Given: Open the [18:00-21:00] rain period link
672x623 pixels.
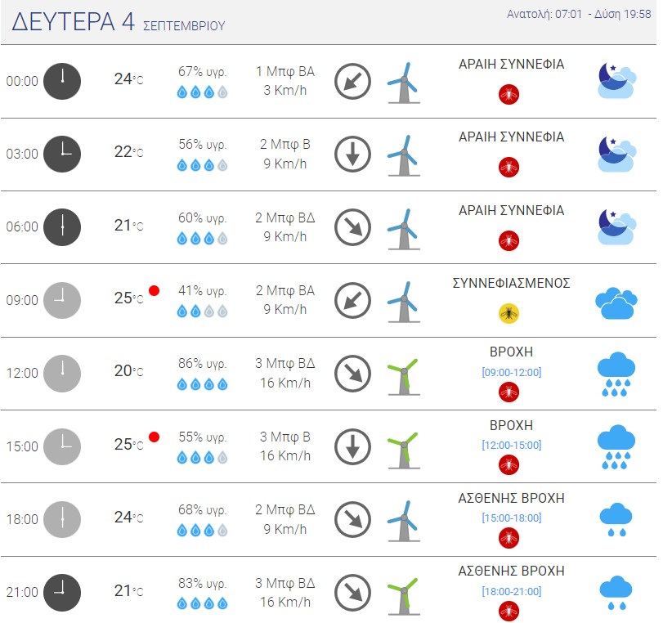Looking at the screenshot, I should pos(511,592).
